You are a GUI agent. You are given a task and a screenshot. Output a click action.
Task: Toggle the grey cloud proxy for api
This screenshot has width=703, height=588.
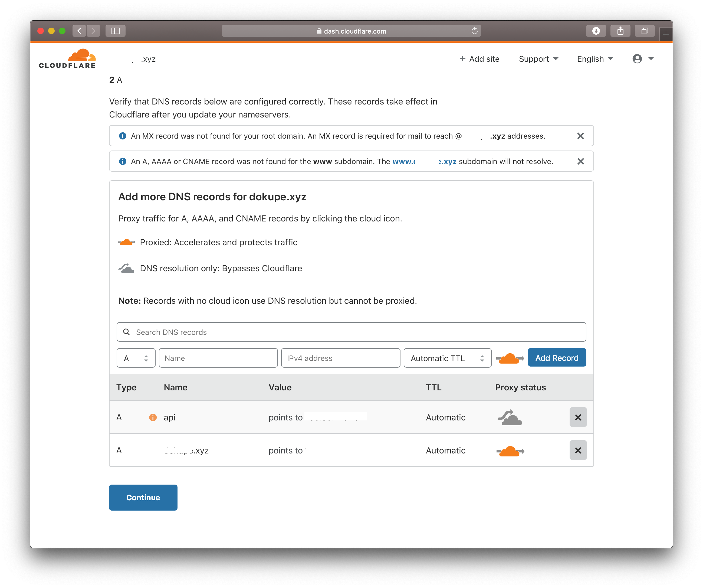[510, 417]
